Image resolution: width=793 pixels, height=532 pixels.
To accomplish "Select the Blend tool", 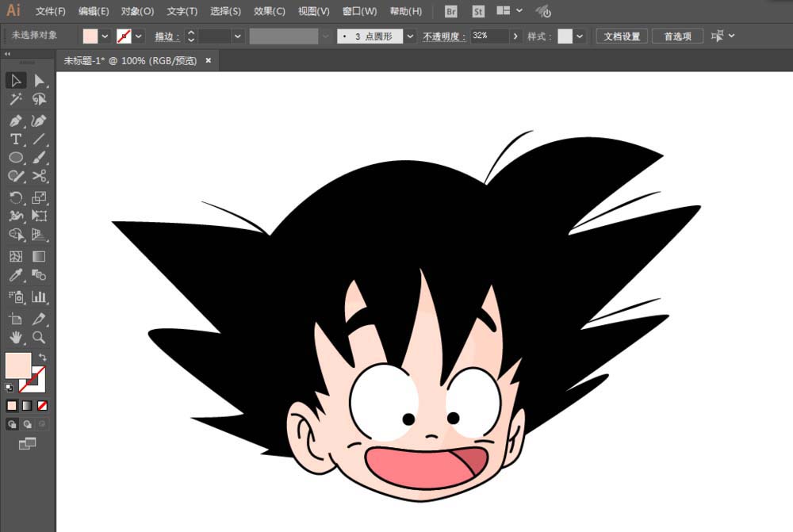I will [39, 275].
